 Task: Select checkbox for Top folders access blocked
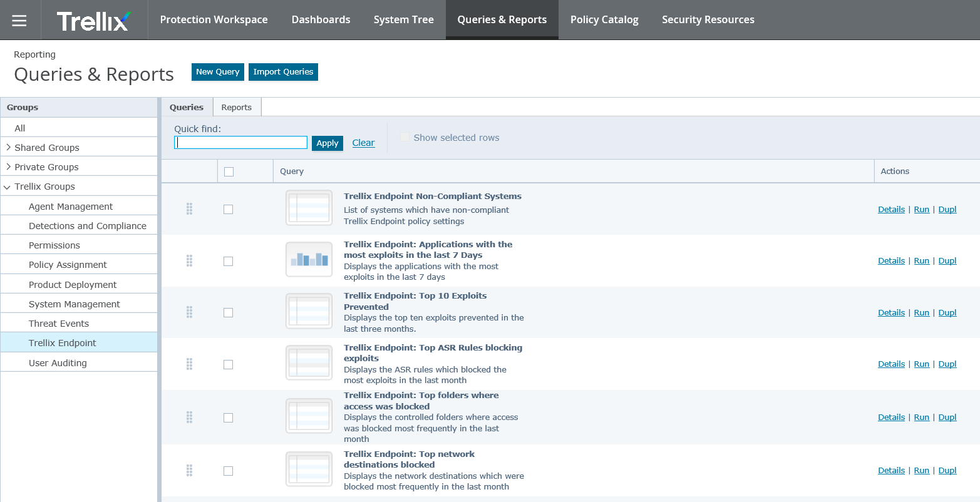[228, 417]
